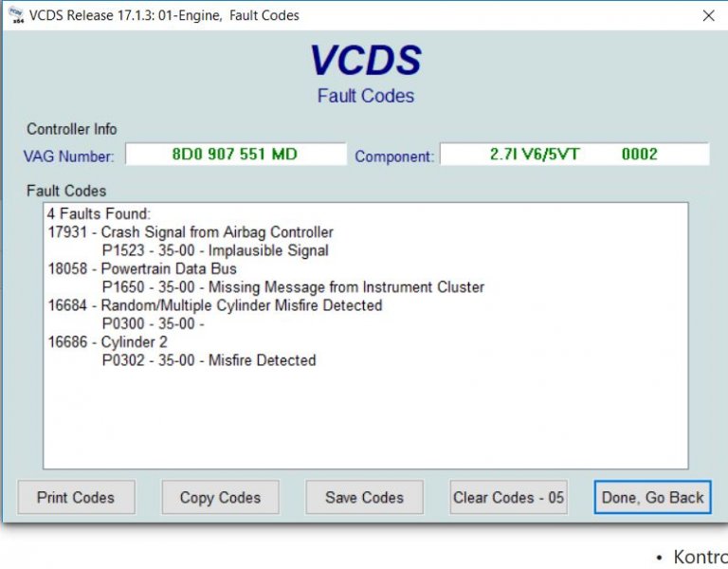Click the '4 Faults Found' line
This screenshot has height=569, width=728.
(99, 214)
